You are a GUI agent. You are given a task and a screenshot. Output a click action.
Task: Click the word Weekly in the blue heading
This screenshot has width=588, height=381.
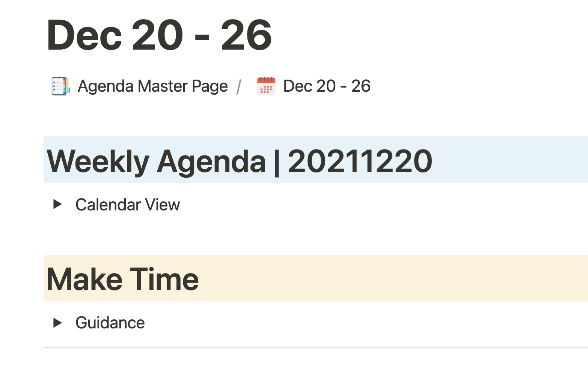98,162
